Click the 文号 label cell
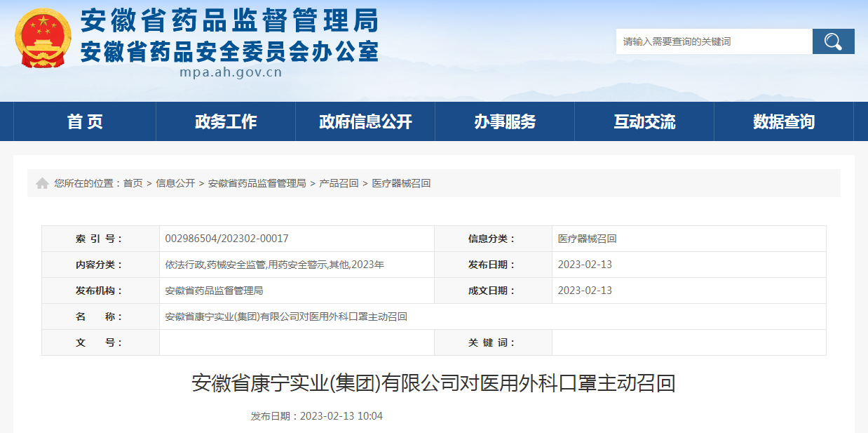Viewport: 868px width, 433px height. 100,342
